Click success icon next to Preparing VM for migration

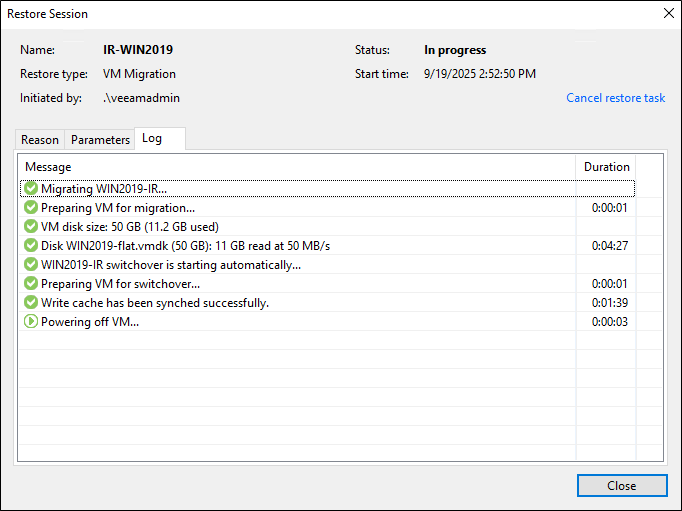pos(31,208)
